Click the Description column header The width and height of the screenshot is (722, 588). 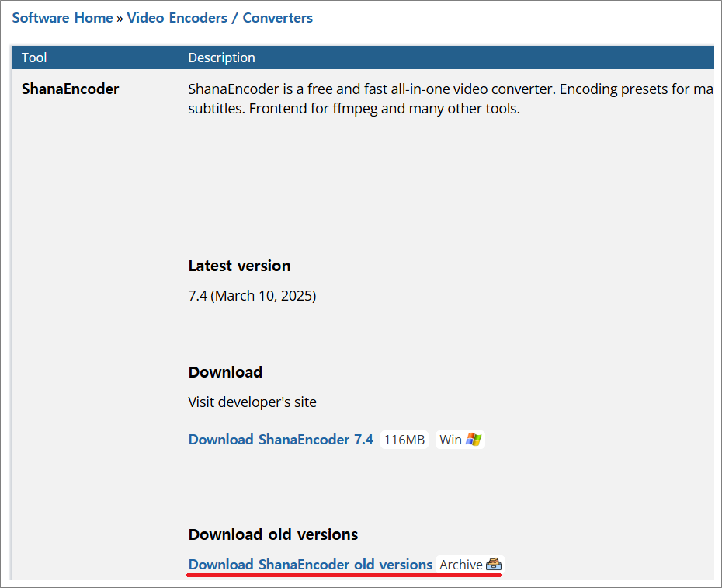point(221,57)
